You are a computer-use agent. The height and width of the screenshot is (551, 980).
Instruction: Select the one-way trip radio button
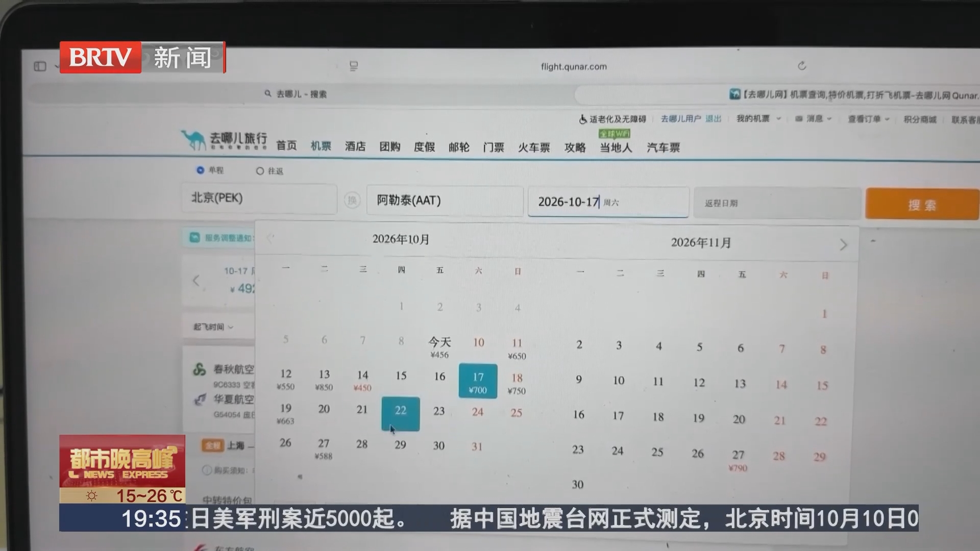[200, 170]
